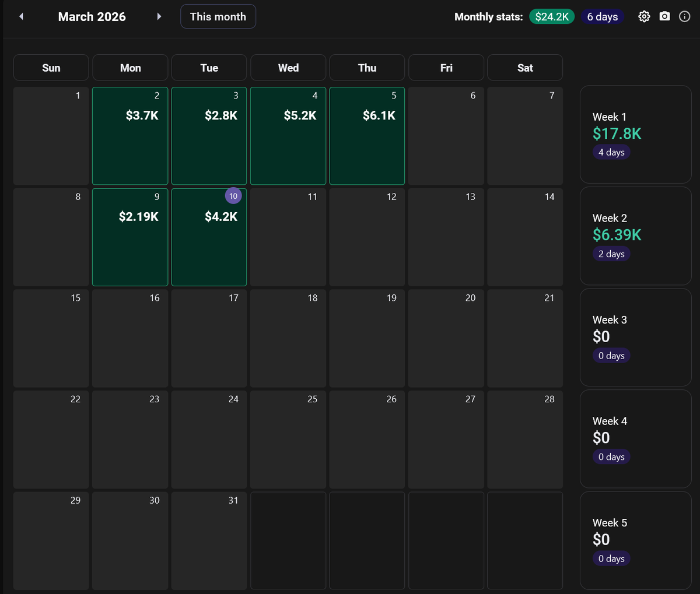Click the 4 days badge in Week 1
Screen dimensions: 700x594
click(611, 152)
